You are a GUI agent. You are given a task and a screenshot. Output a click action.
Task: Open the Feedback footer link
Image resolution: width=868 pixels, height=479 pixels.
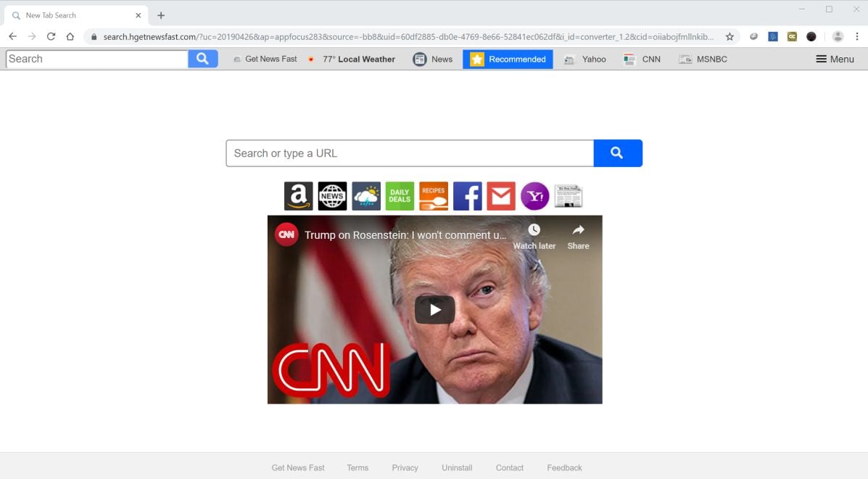tap(565, 468)
